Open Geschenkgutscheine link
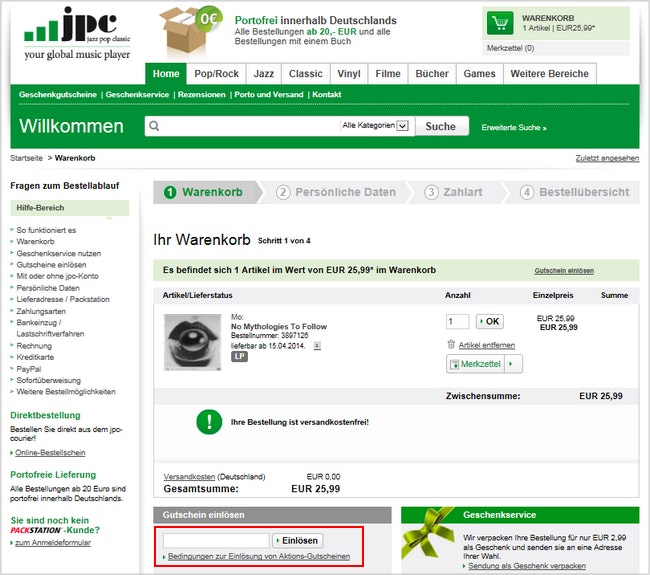Viewport: 650px width, 575px height. coord(58,95)
